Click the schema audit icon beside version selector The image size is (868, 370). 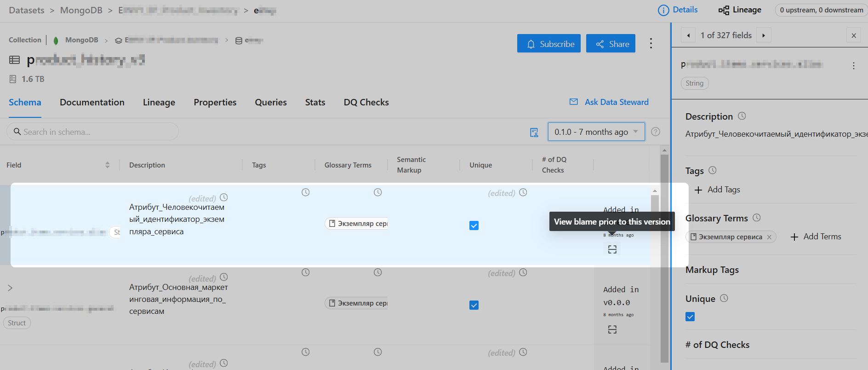click(534, 133)
